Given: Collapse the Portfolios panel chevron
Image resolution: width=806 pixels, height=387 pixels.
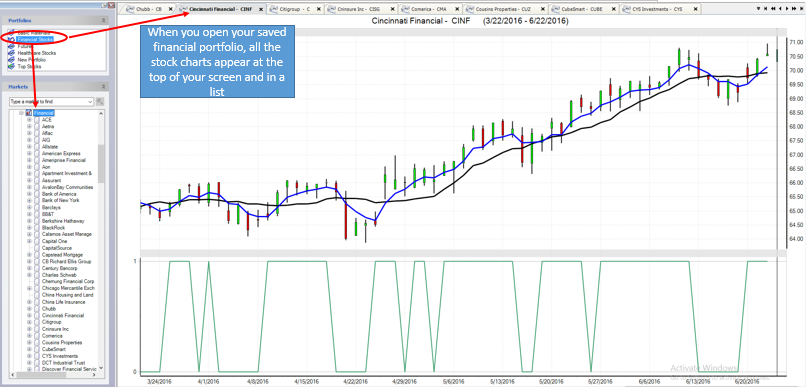Looking at the screenshot, I should [x=103, y=20].
